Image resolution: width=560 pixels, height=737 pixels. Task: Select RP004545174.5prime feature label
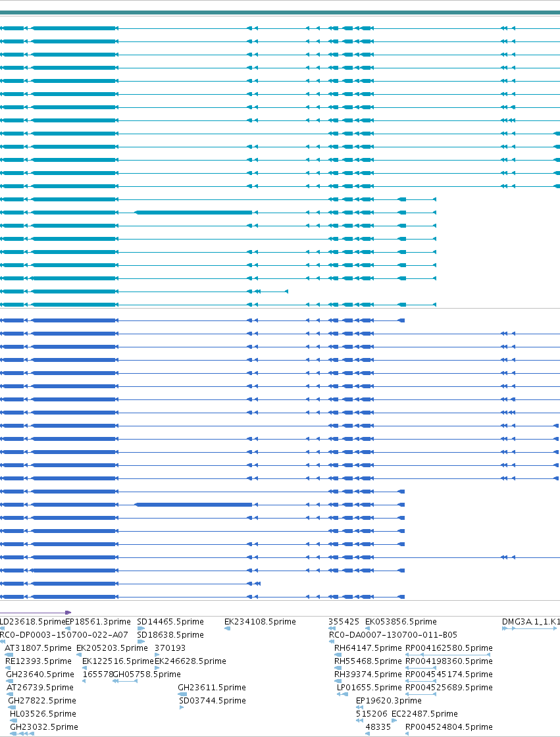point(449,674)
